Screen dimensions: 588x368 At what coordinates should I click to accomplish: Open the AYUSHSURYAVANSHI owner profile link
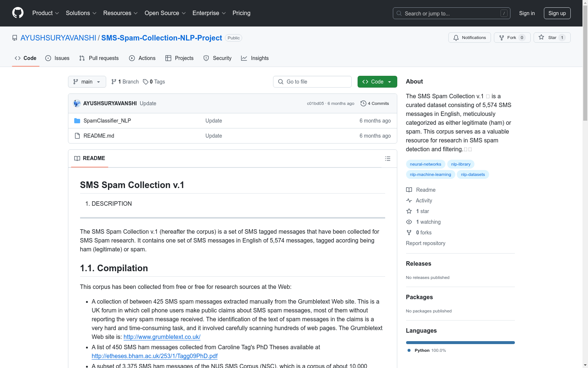click(58, 38)
